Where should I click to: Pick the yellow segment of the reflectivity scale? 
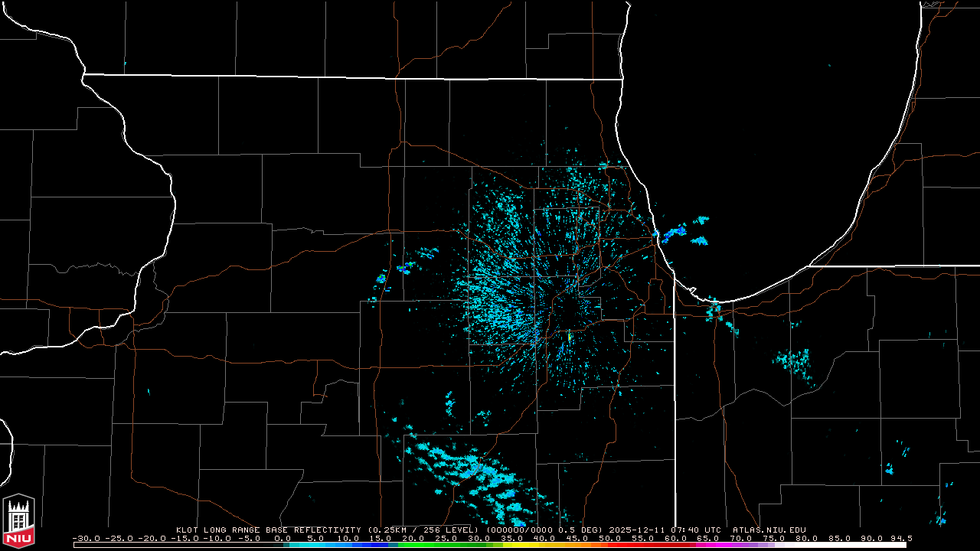coord(528,545)
